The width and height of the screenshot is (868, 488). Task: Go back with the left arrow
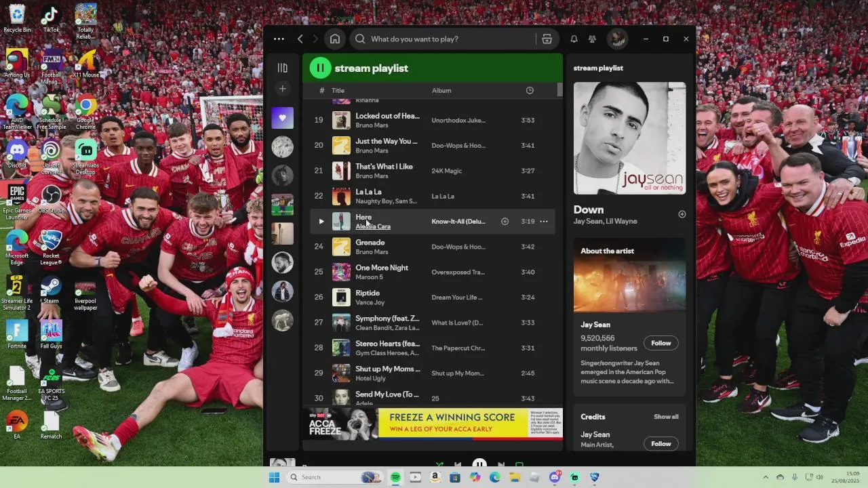(300, 39)
